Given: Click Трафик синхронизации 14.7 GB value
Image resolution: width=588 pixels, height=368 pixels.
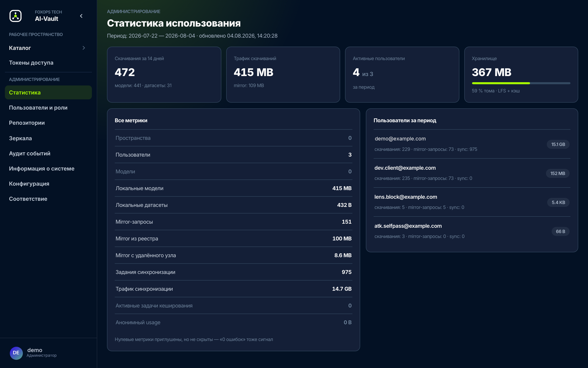Looking at the screenshot, I should (342, 289).
